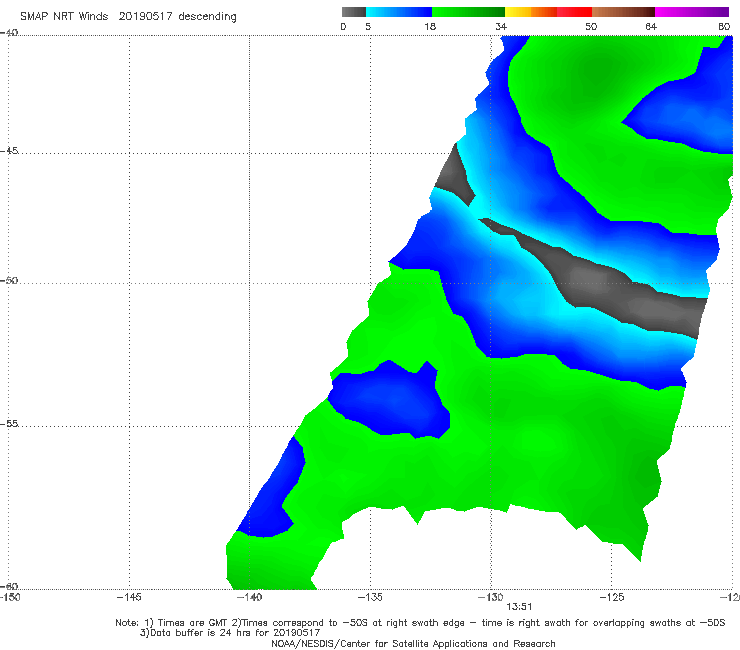Click the blue segment of the color bar
740x650 pixels.
coord(399,12)
